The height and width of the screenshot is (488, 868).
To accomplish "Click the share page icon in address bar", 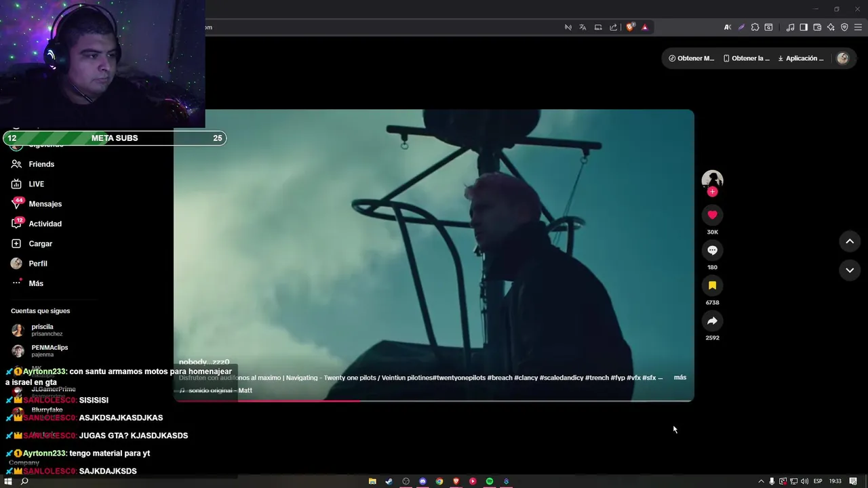I will pos(614,27).
